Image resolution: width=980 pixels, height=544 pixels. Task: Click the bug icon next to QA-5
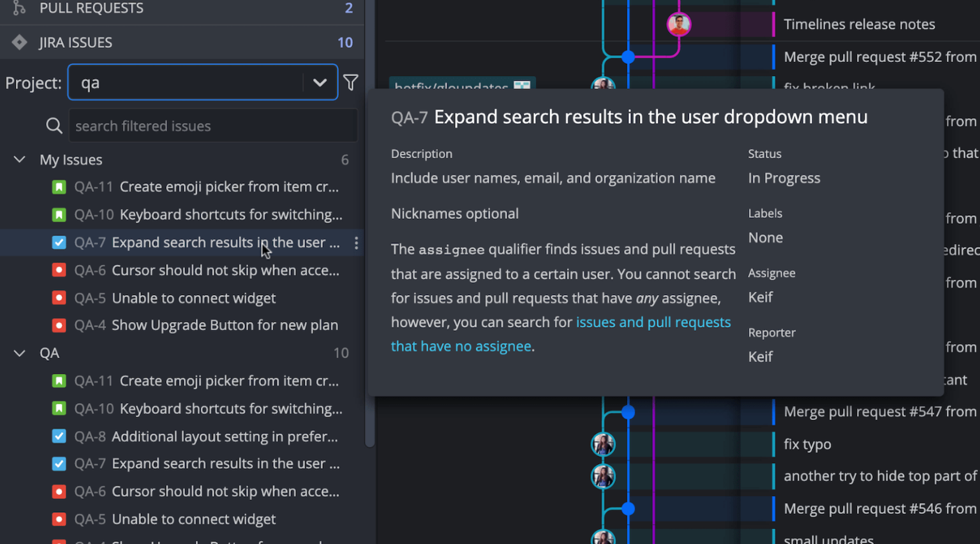click(x=59, y=298)
